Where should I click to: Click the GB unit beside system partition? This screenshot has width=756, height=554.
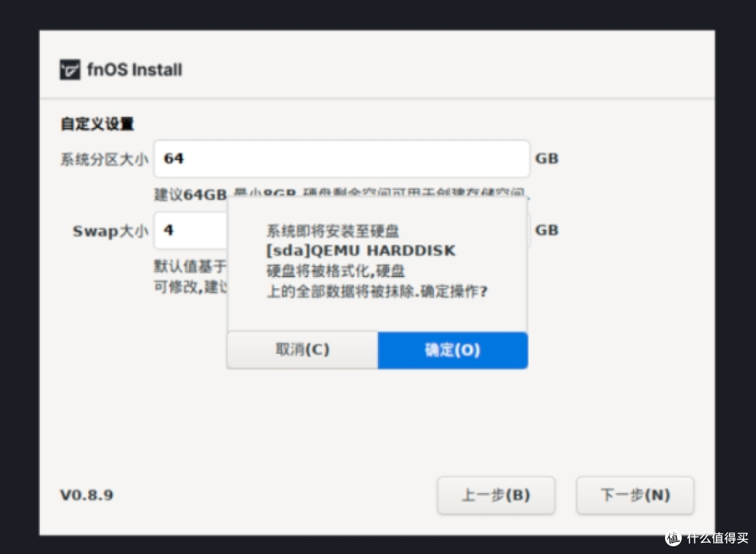click(547, 159)
